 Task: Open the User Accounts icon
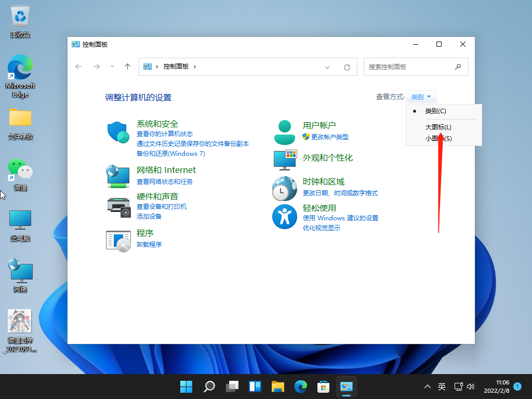(x=284, y=132)
